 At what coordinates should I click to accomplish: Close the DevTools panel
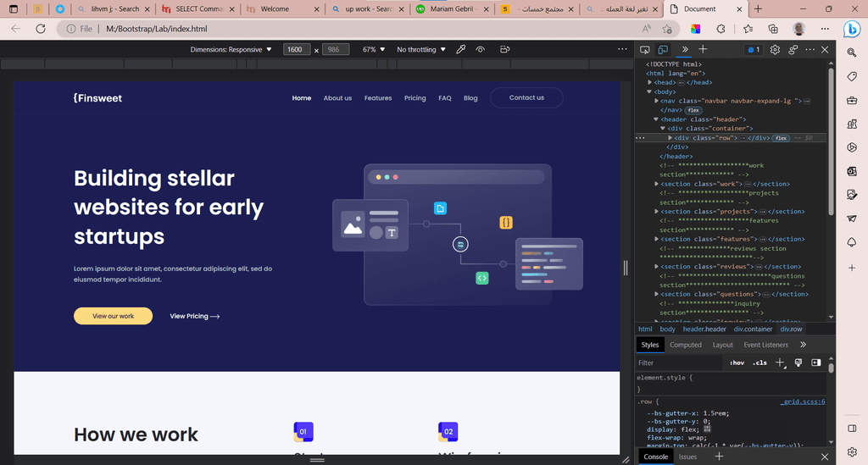825,50
